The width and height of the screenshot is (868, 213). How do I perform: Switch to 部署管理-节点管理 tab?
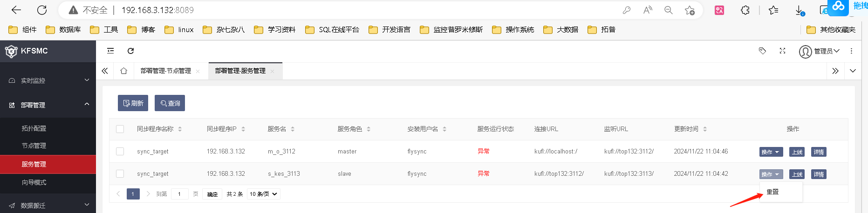click(x=166, y=71)
